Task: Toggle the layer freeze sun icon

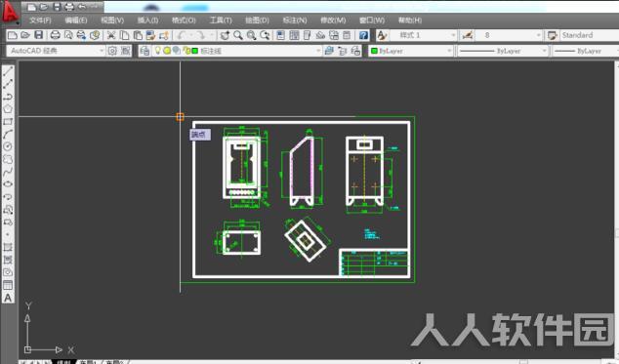Action: coord(167,51)
